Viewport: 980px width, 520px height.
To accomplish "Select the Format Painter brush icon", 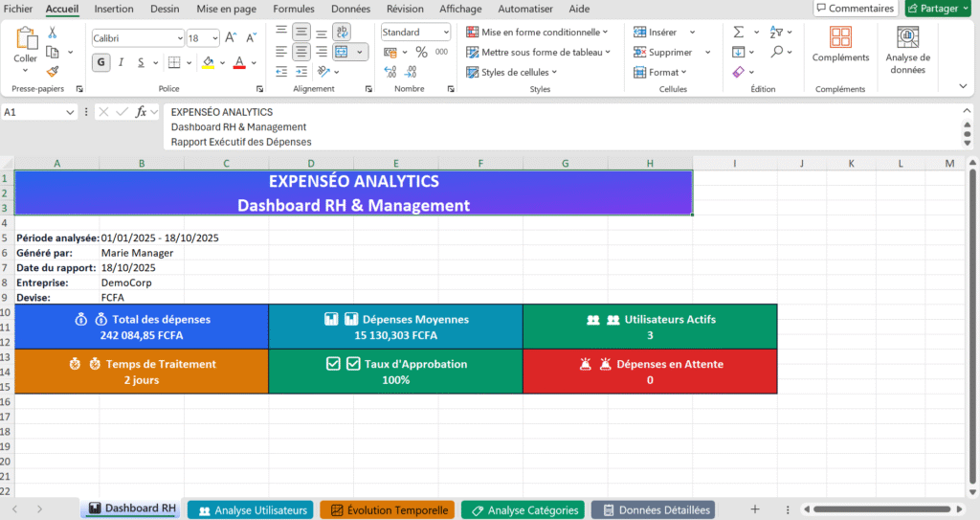I will (x=53, y=70).
